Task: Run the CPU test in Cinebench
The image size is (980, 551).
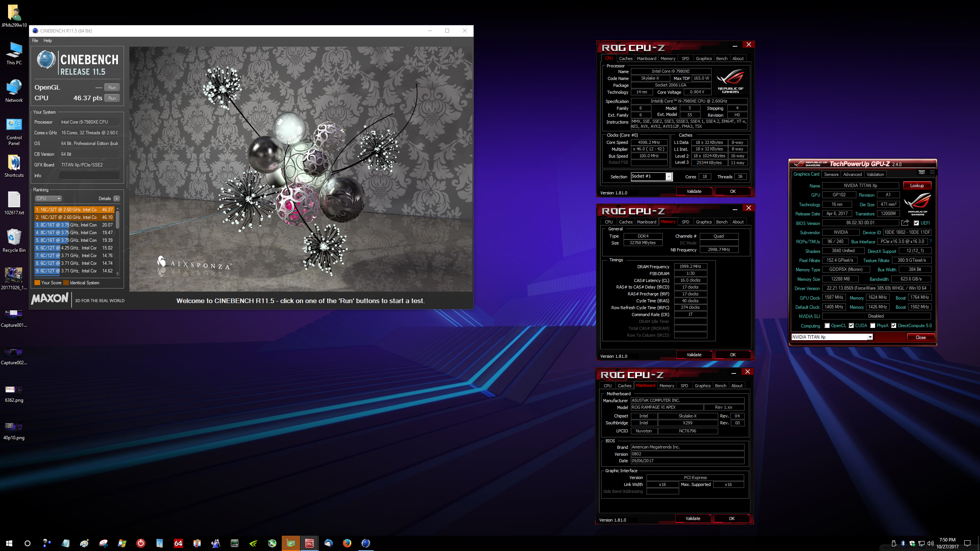Action: (112, 98)
